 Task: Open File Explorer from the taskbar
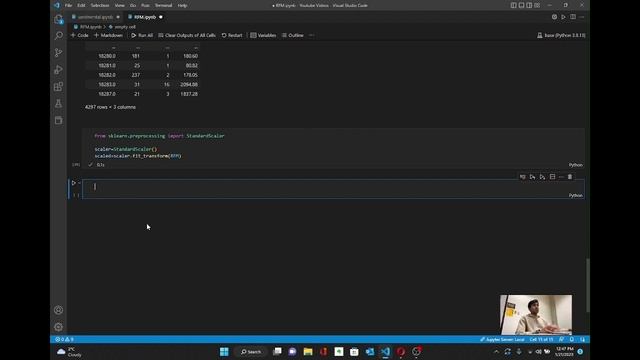[x=308, y=351]
